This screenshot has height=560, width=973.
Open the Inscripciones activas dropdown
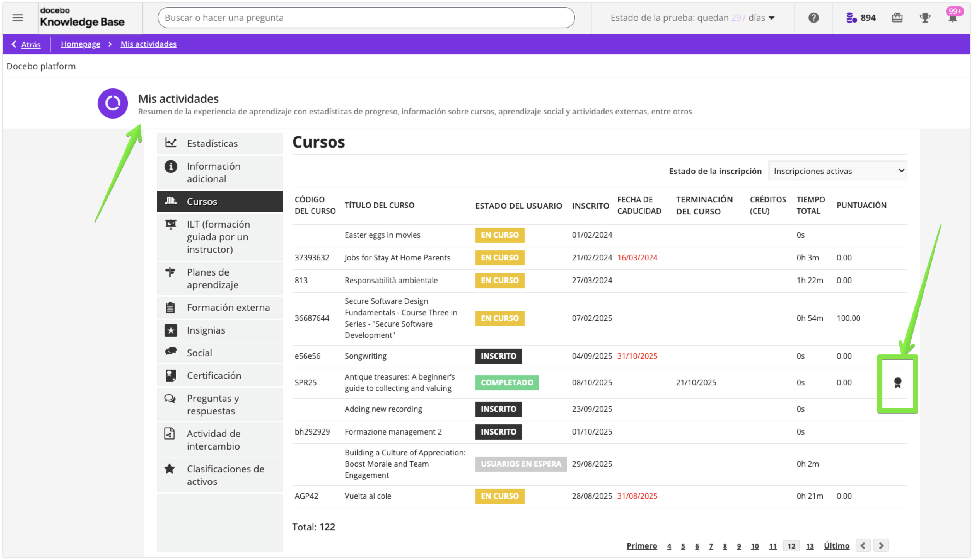coord(838,171)
